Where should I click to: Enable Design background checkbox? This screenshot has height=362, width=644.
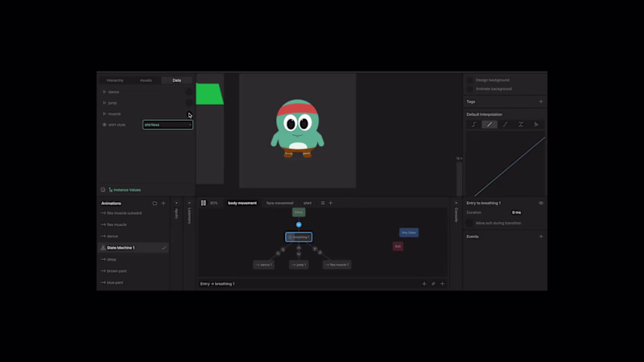(470, 80)
